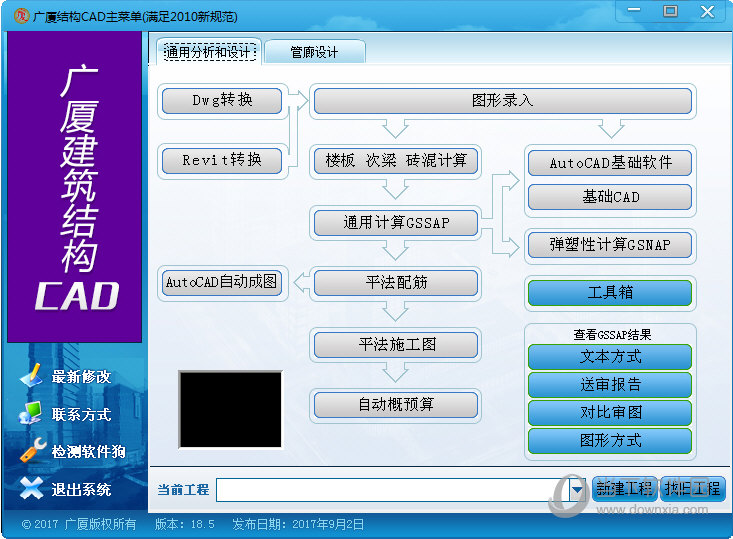Open 图形录入 module

502,101
